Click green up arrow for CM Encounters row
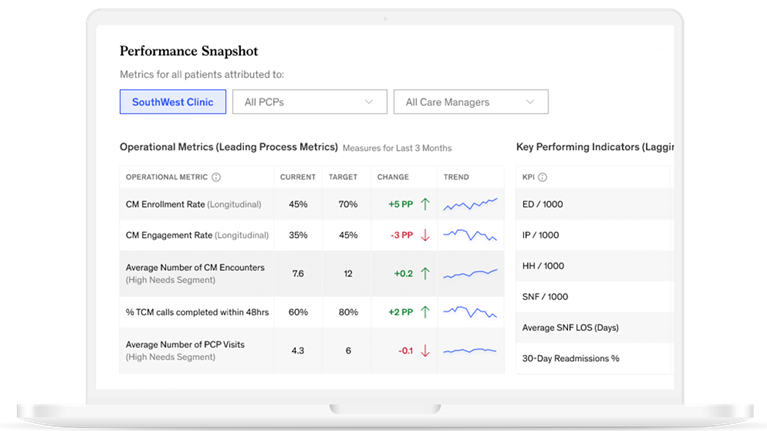767x431 pixels. point(425,273)
